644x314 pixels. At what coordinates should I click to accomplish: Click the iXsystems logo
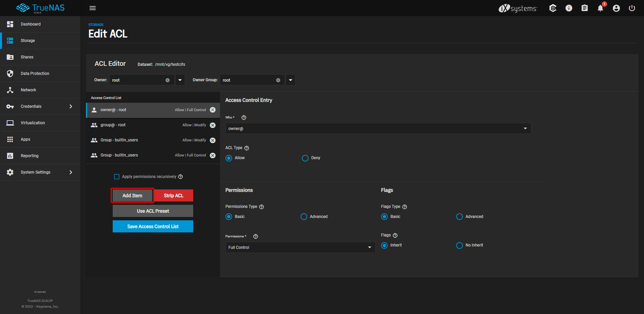tap(518, 8)
